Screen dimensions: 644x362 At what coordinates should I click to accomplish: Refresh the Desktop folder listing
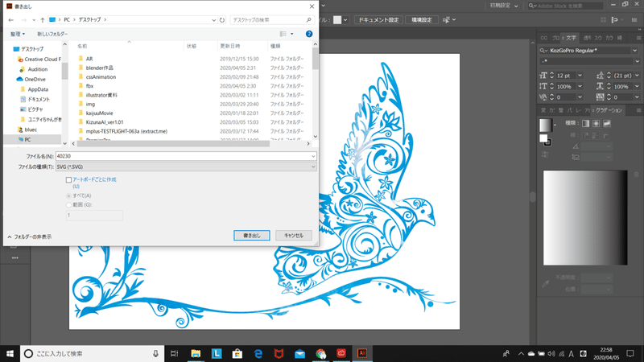coord(222,19)
